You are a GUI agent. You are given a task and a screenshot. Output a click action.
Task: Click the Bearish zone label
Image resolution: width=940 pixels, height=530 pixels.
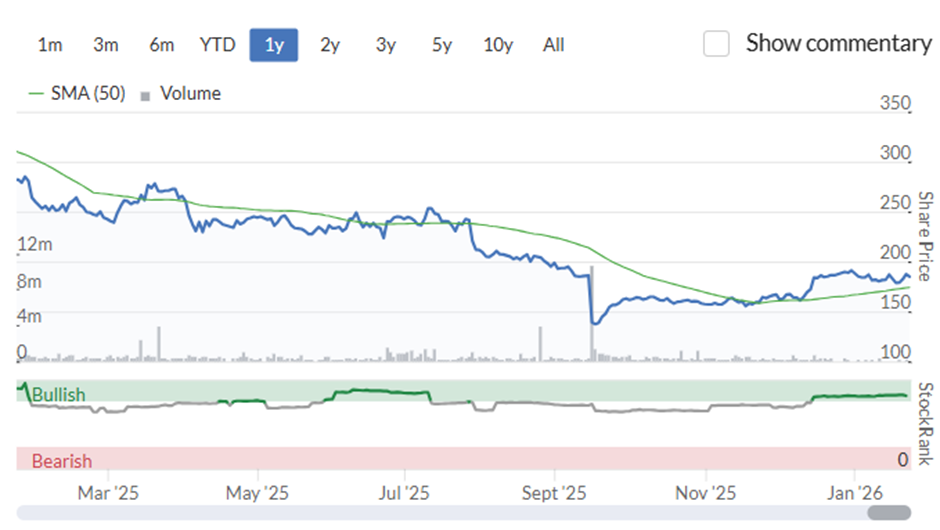click(62, 461)
